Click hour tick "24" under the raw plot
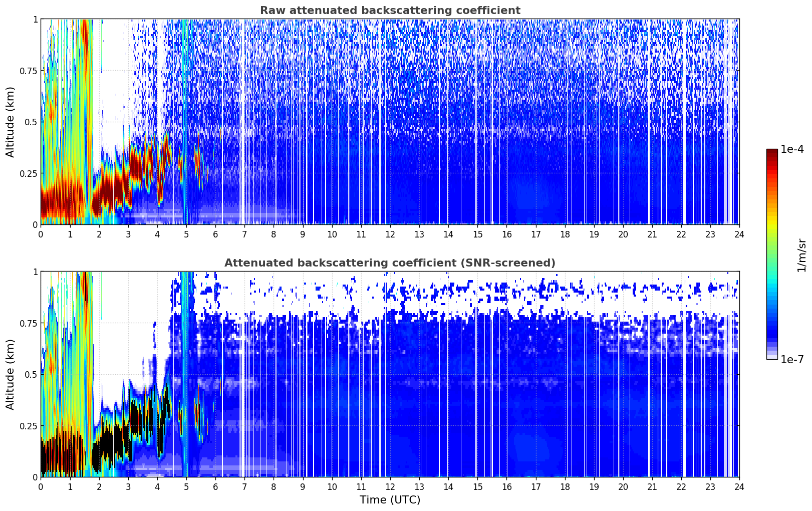Viewport: 812px width, 511px height. click(x=739, y=234)
